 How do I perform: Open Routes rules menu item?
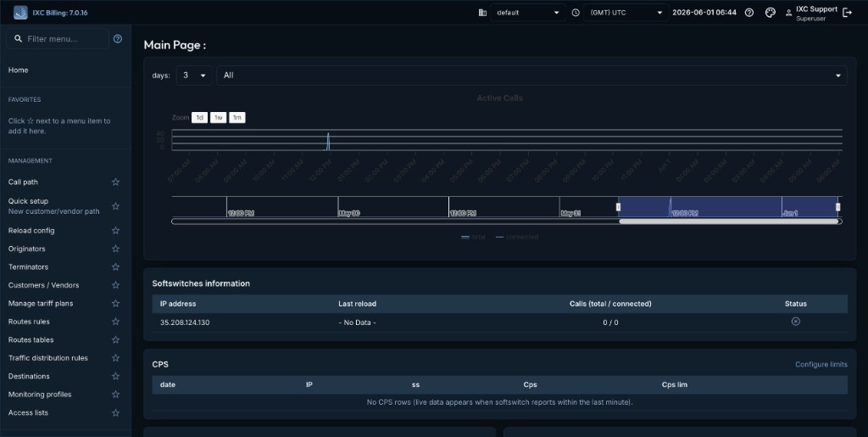[x=29, y=322]
